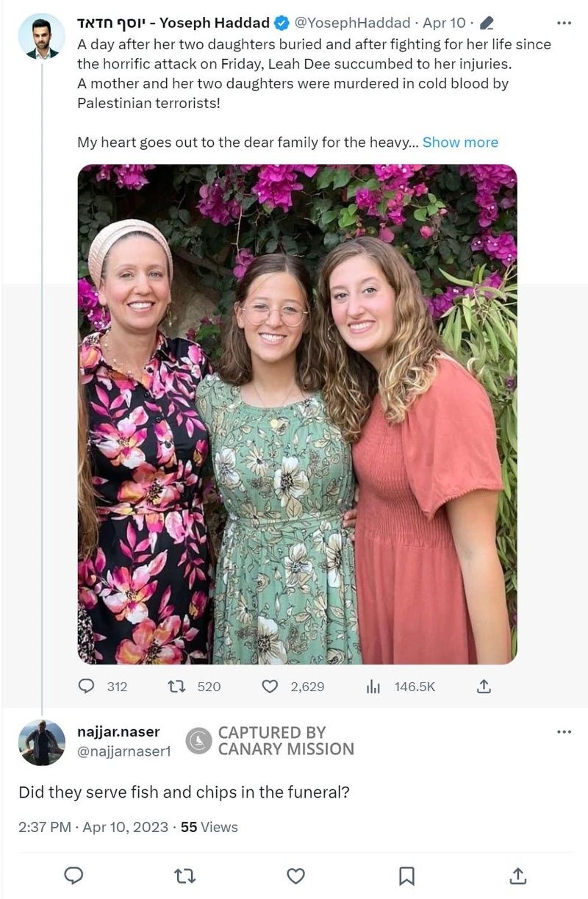Reply to Yoseph Haddad's post

click(x=87, y=687)
